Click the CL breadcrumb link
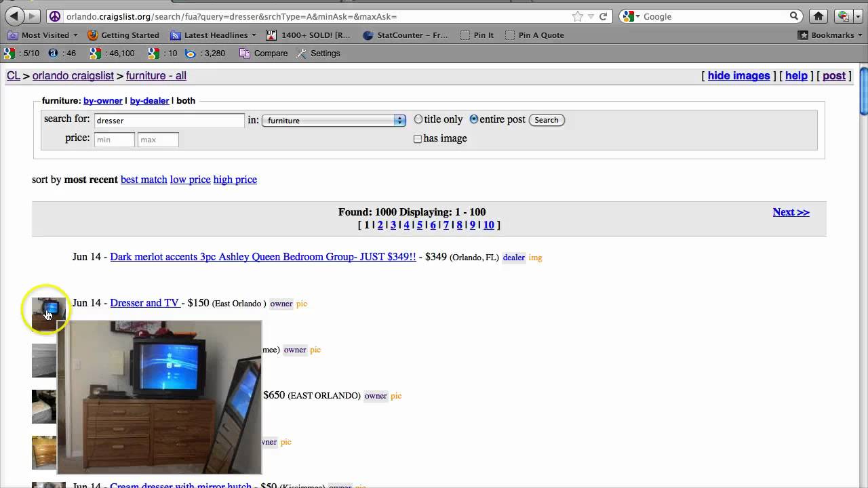The image size is (868, 488). click(x=14, y=76)
